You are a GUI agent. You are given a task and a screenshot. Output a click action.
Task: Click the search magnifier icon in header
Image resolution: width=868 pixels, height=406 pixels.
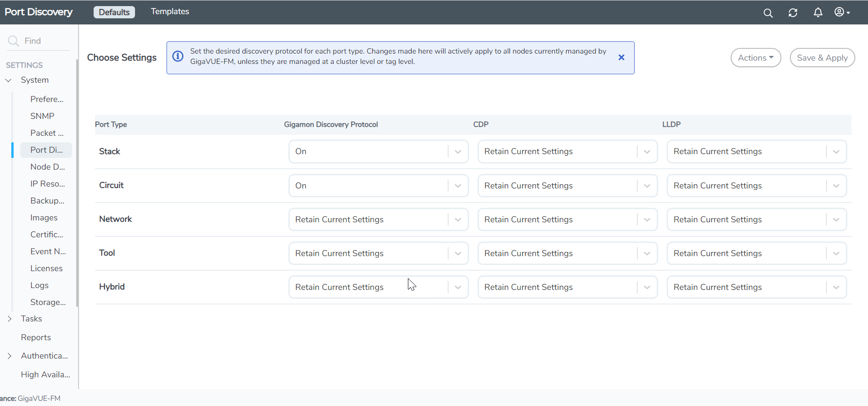point(768,13)
